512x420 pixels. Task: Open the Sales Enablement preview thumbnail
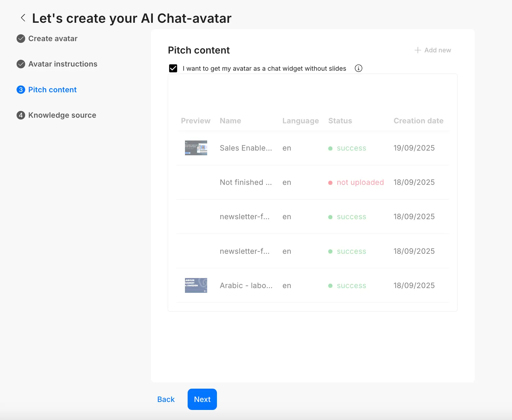[x=196, y=148]
